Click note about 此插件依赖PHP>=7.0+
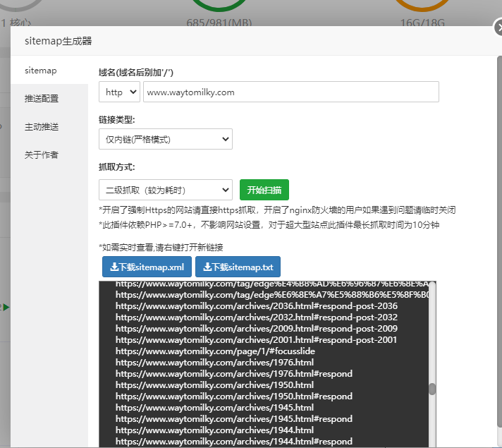This screenshot has width=502, height=448. (269, 225)
